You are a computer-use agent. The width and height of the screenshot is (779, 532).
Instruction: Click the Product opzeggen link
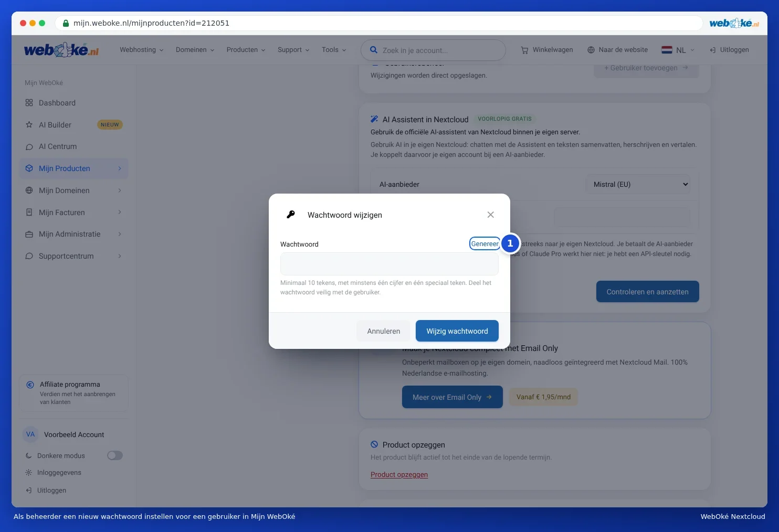pos(399,475)
